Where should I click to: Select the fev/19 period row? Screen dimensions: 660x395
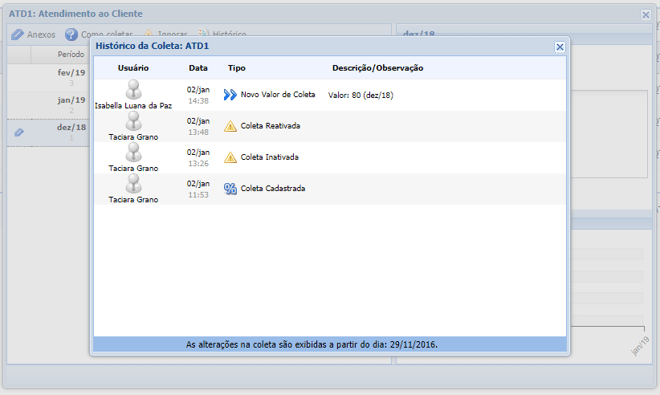pyautogui.click(x=48, y=77)
